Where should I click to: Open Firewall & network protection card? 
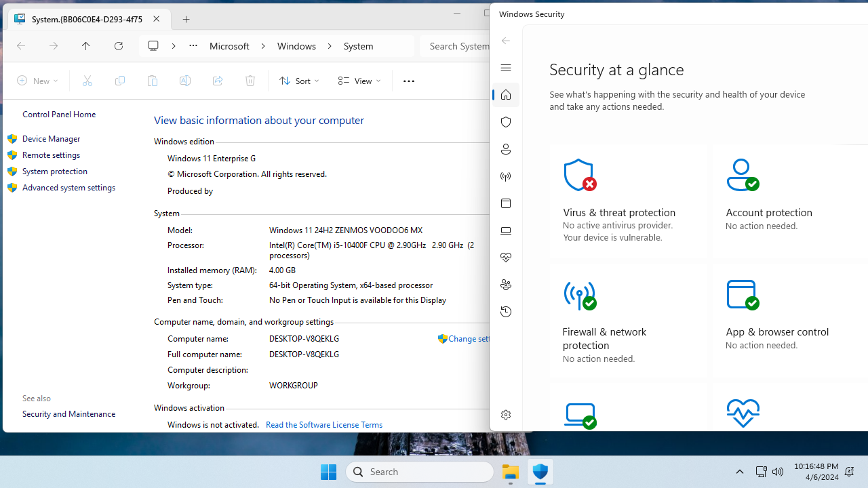[x=628, y=321]
